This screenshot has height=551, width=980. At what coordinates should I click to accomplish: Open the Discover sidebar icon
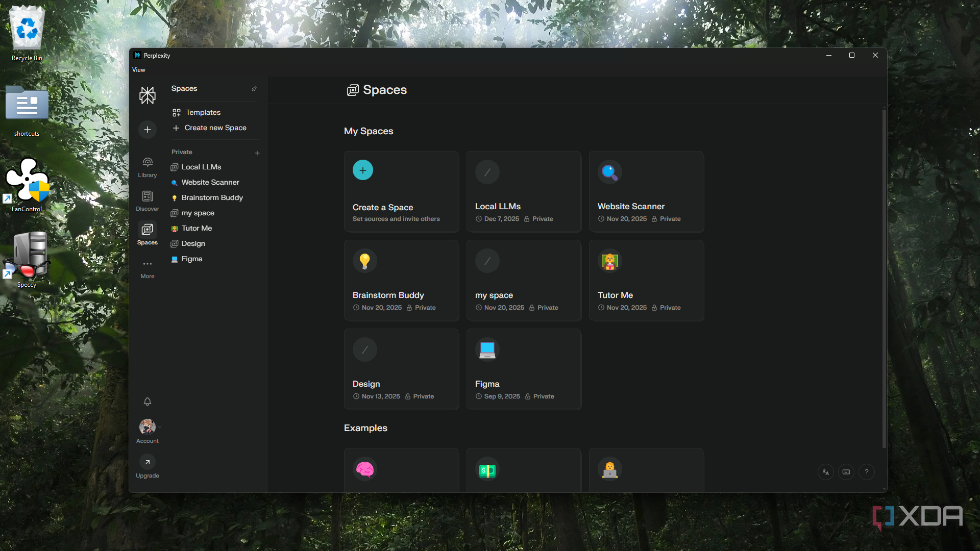coord(148,196)
